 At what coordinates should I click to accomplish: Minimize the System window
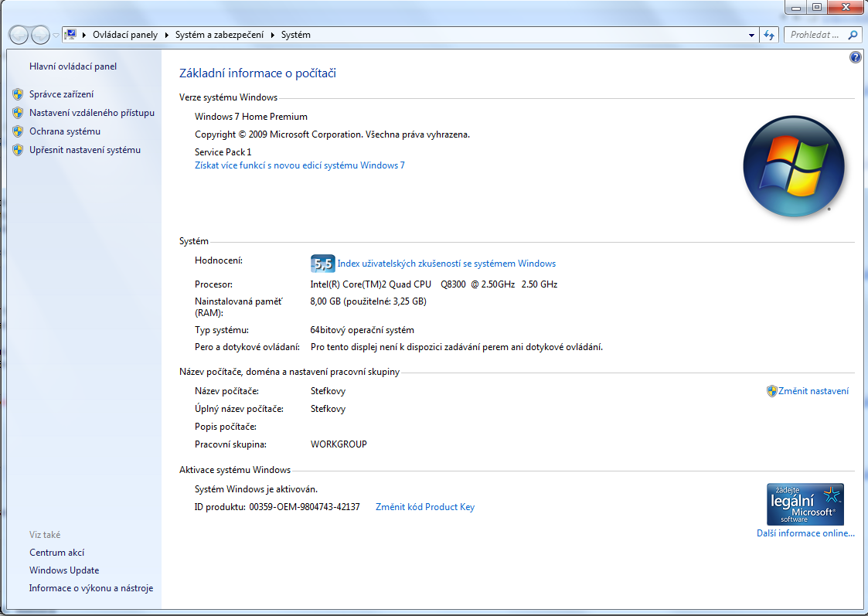(x=796, y=7)
